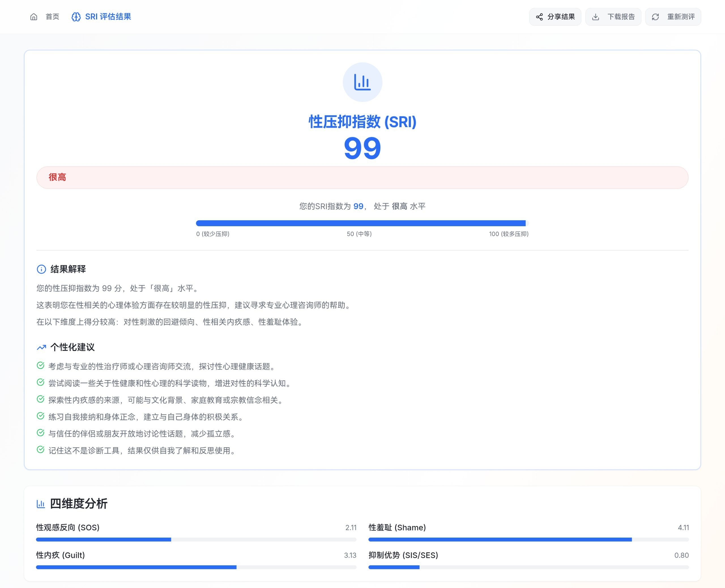Click the large bar chart circle icon

point(362,82)
